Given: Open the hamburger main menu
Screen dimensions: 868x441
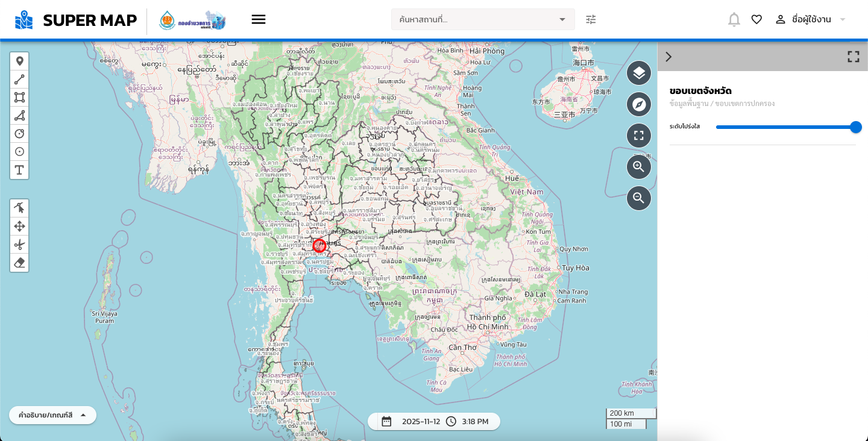Looking at the screenshot, I should click(259, 19).
